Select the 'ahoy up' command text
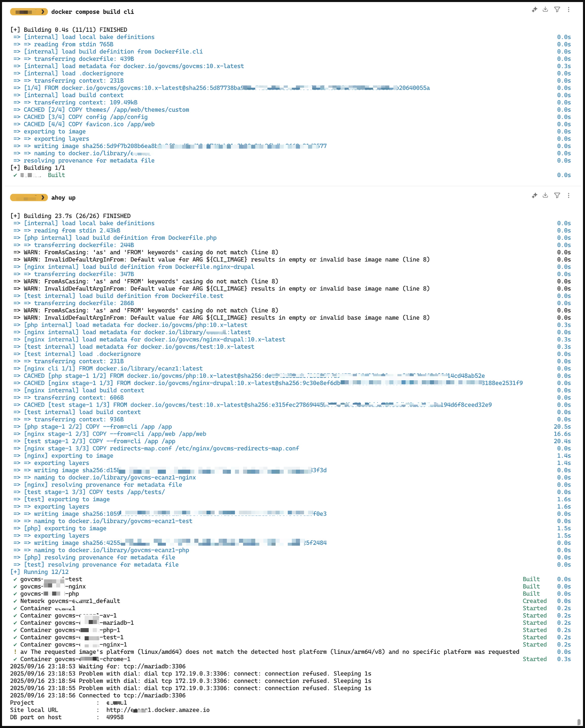Viewport: 585px width, 728px height. point(63,198)
